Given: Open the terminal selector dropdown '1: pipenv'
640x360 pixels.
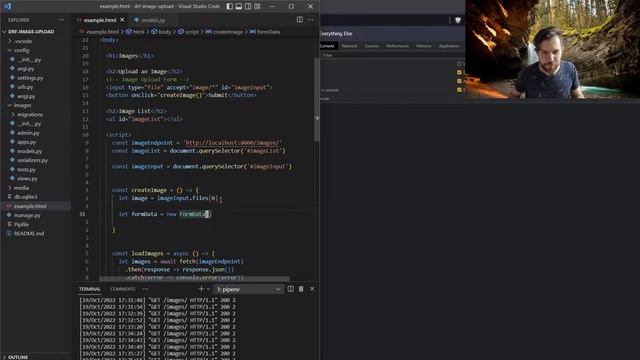Looking at the screenshot, I should 248,289.
